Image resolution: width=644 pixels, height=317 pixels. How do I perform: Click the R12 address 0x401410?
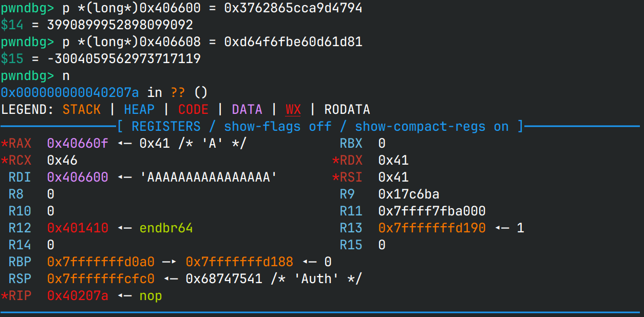(x=78, y=228)
